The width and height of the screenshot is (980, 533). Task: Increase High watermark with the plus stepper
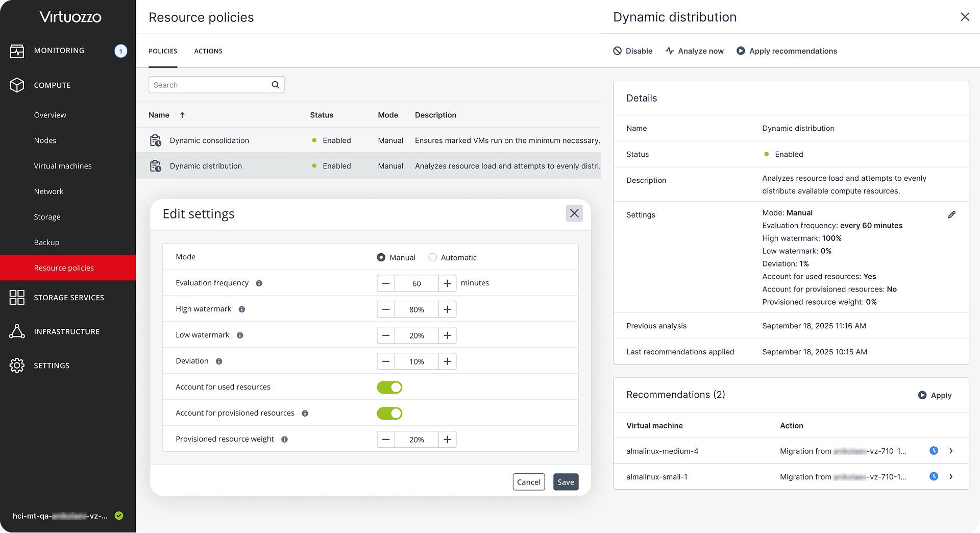[447, 309]
